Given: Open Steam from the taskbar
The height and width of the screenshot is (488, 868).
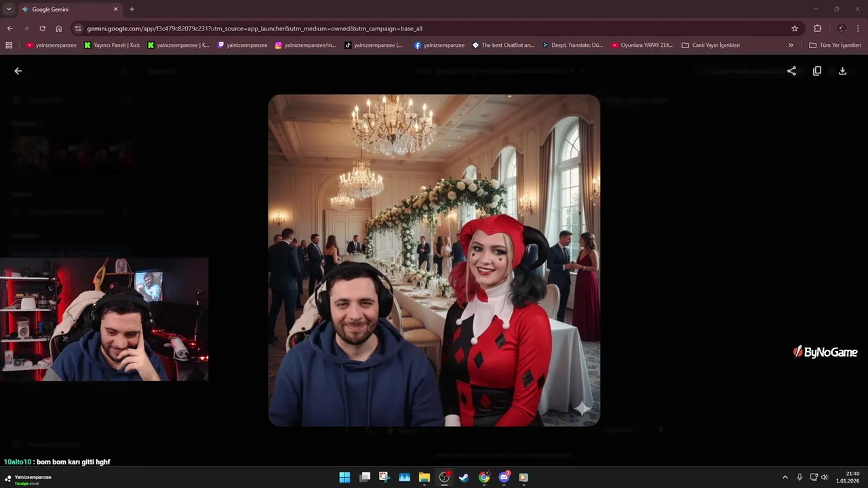Looking at the screenshot, I should (x=464, y=477).
